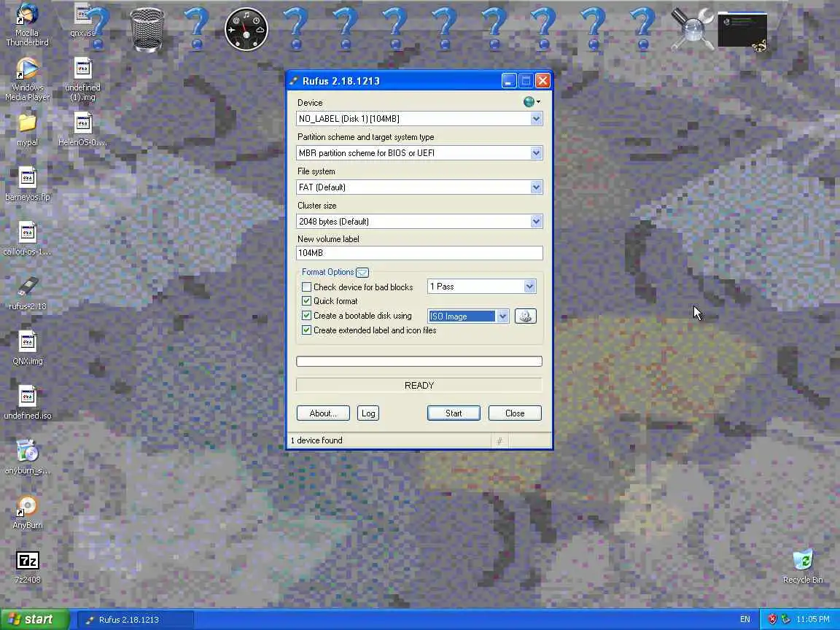840x630 pixels.
Task: Open the mypal folder icon
Action: tap(27, 130)
